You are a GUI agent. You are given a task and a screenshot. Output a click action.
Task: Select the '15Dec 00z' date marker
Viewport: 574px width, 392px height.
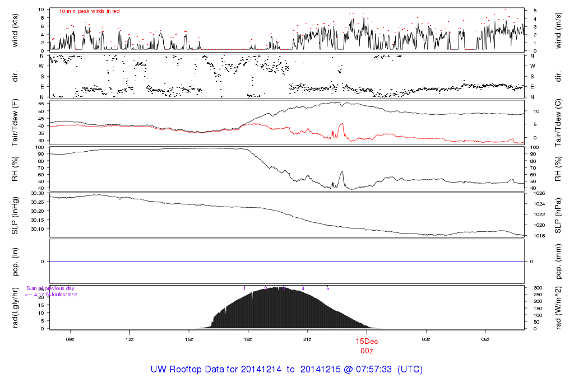click(367, 346)
